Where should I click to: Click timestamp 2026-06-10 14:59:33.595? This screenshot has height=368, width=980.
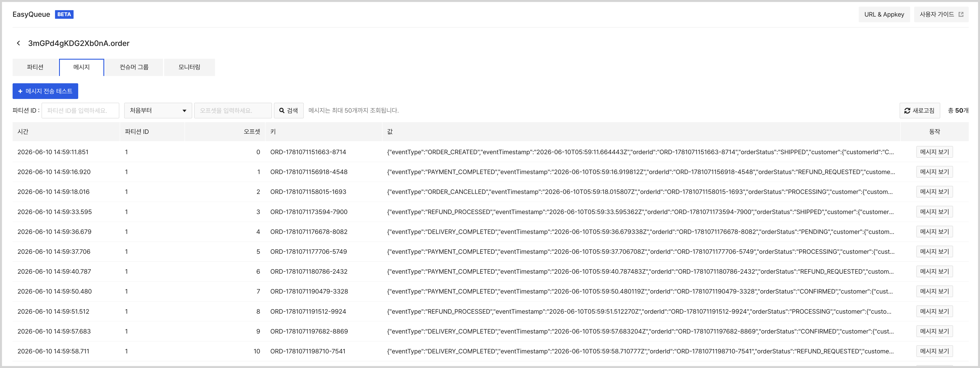point(55,212)
